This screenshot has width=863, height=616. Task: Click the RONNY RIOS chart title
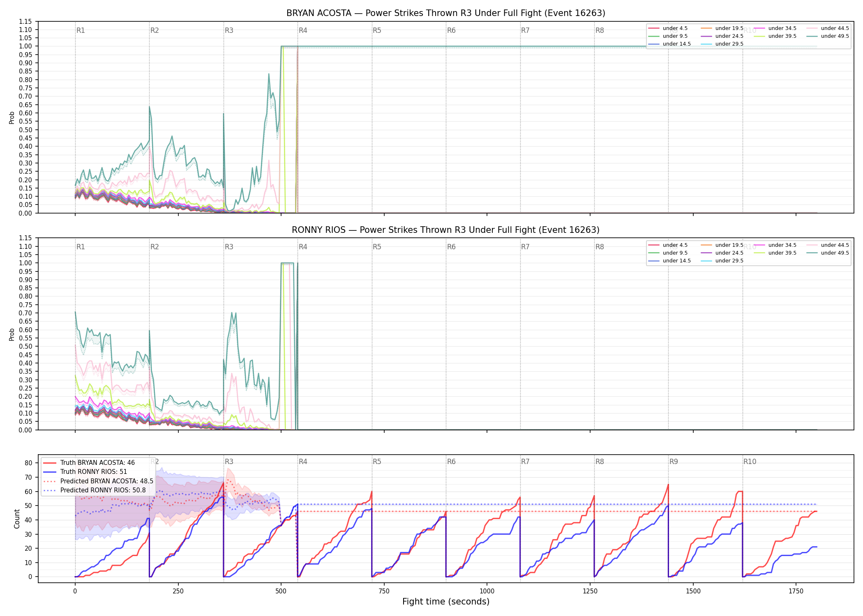(446, 230)
